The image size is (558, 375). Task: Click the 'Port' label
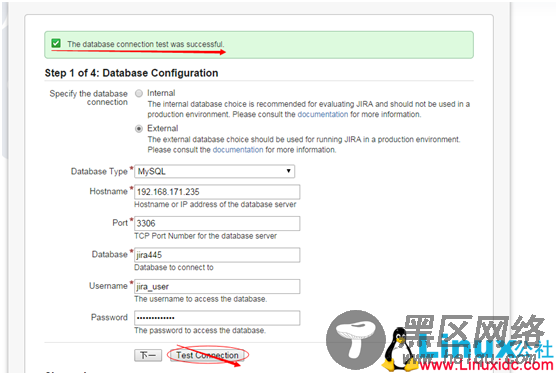click(x=120, y=223)
